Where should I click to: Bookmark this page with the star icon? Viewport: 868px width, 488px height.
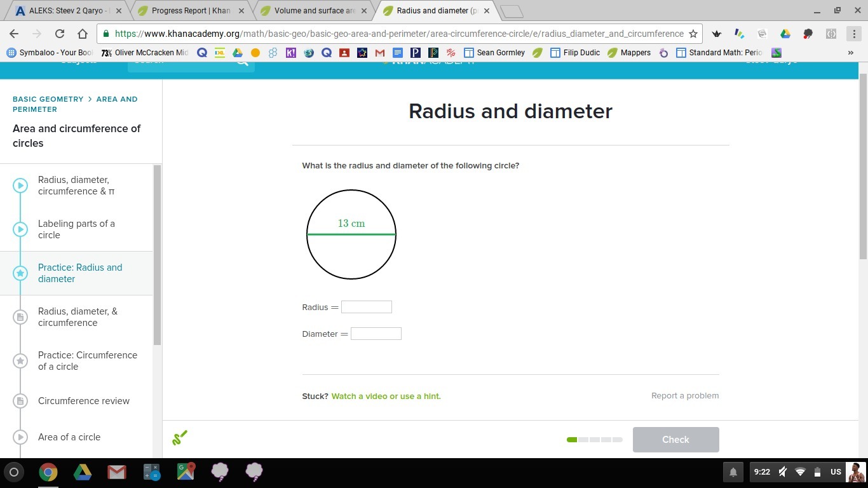pyautogui.click(x=693, y=34)
